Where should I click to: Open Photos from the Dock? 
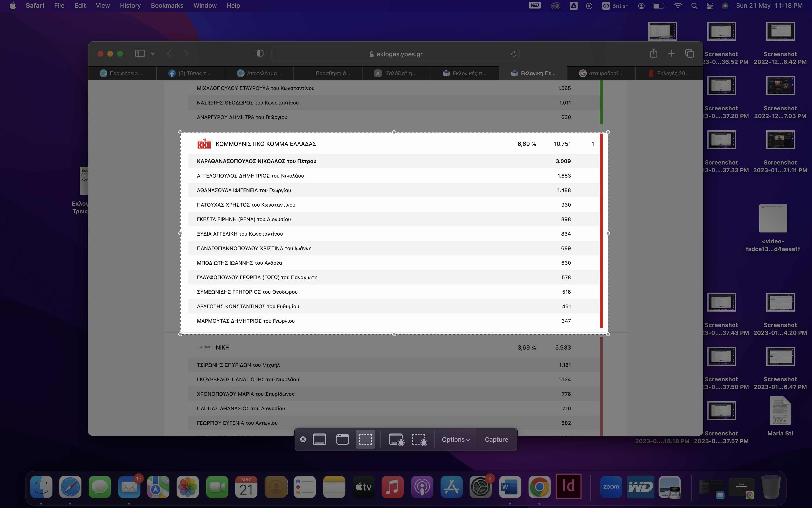pos(188,487)
